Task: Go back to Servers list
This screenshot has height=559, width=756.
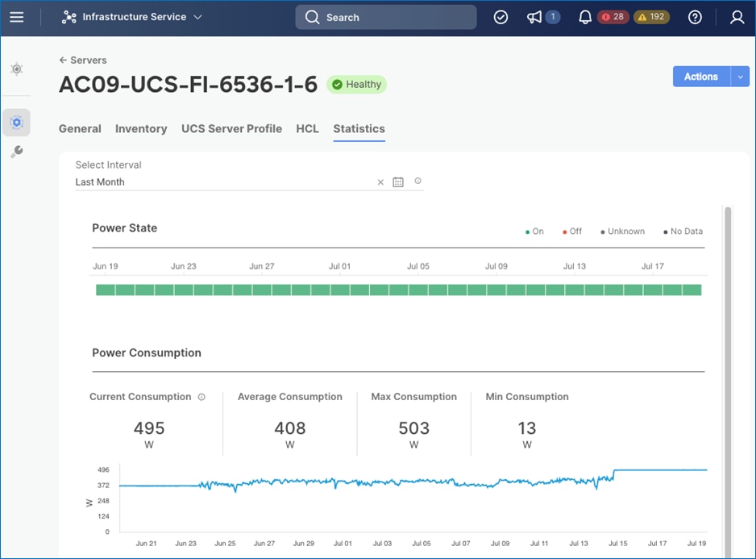Action: coord(82,60)
